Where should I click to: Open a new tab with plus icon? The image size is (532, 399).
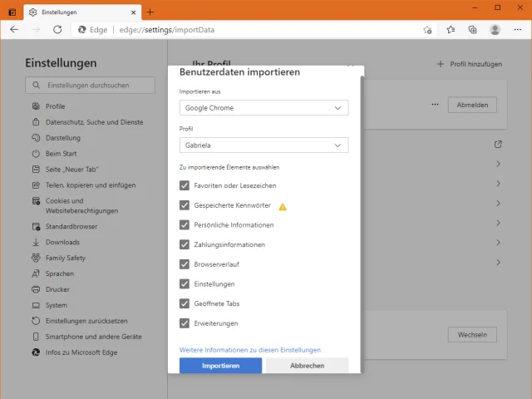coord(150,12)
